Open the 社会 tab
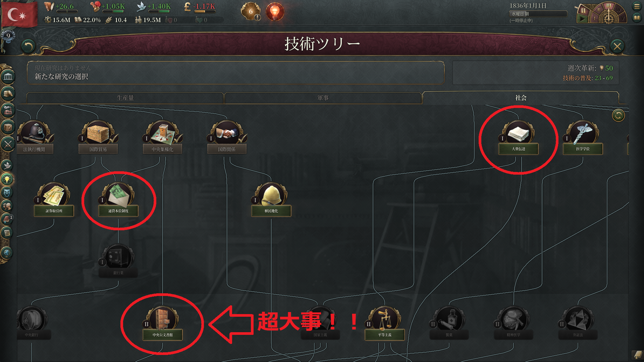644x362 pixels. click(521, 98)
